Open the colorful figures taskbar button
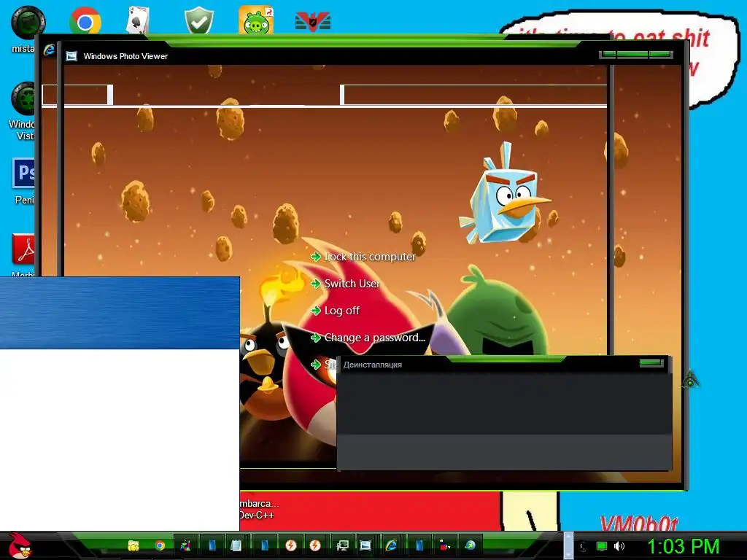747x560 pixels. [186, 545]
